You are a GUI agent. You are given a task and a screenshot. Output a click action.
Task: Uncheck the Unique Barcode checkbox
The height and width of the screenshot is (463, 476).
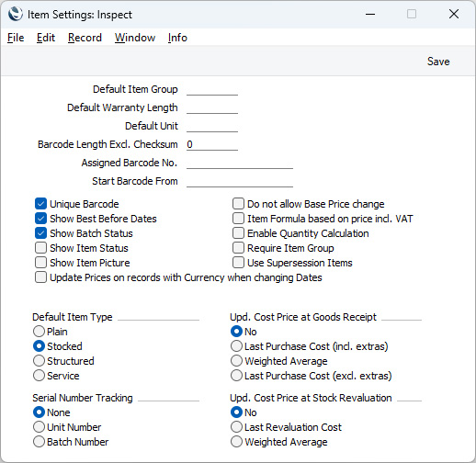(x=40, y=204)
